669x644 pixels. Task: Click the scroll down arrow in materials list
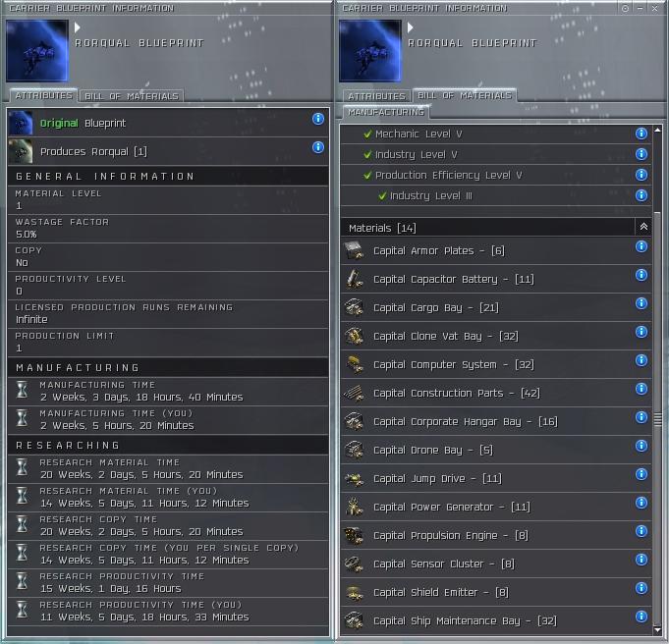657,630
